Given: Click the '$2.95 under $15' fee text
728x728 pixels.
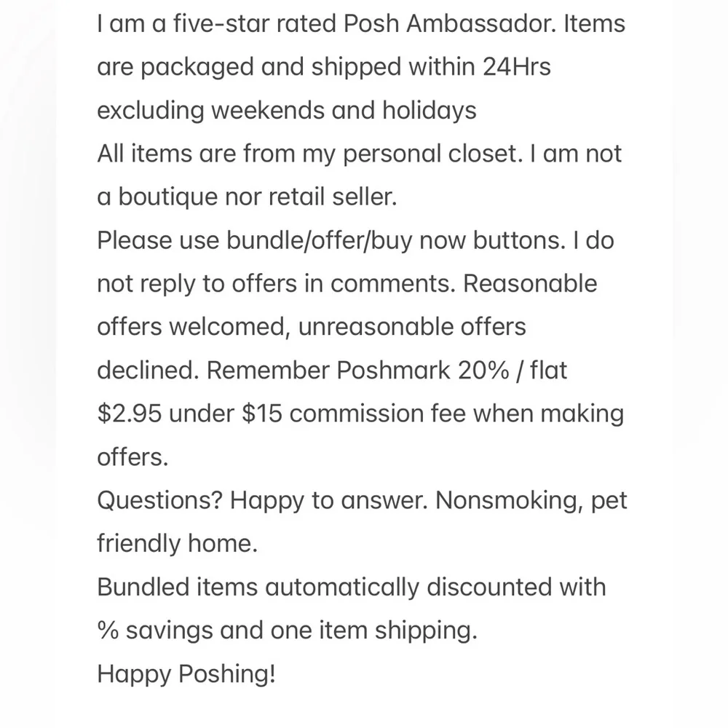Looking at the screenshot, I should [189, 414].
